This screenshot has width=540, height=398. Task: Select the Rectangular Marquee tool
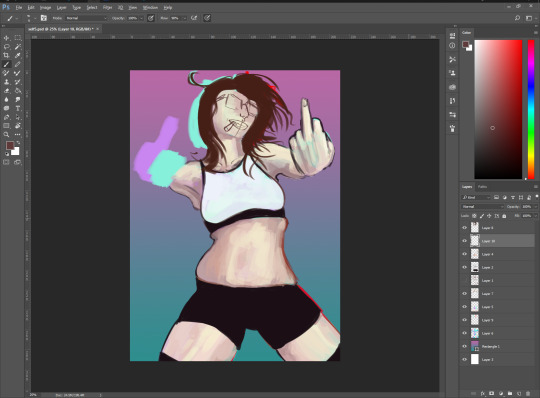(18, 38)
